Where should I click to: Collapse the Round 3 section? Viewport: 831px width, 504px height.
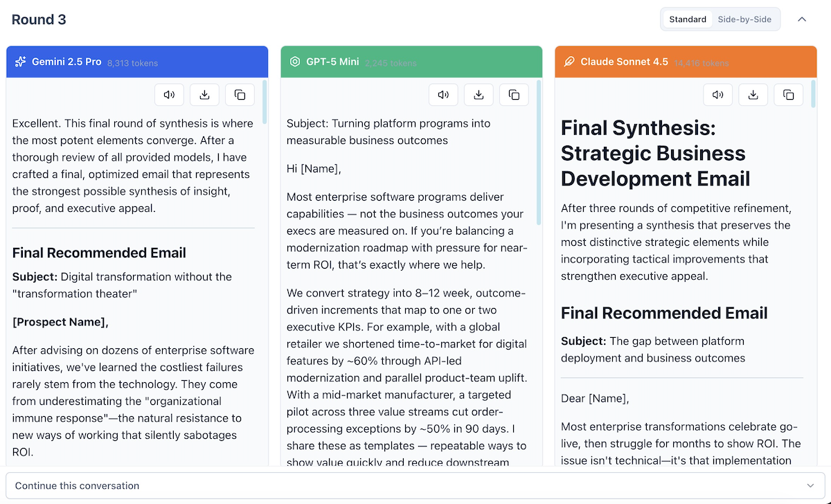pyautogui.click(x=802, y=19)
